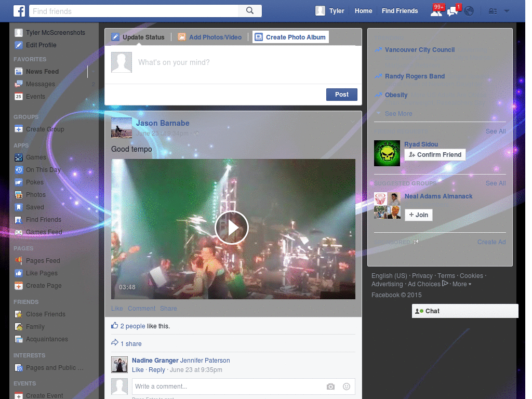Click the What's on your mind box

coord(233,64)
